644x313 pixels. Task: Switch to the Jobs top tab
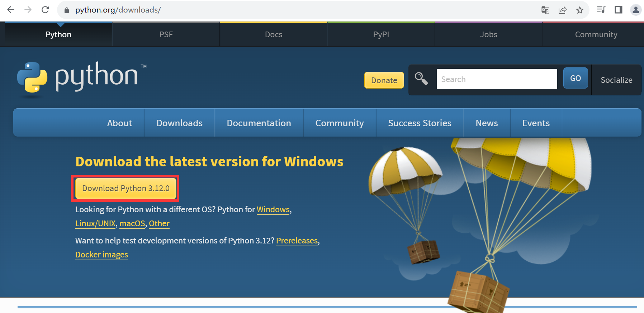pyautogui.click(x=489, y=34)
